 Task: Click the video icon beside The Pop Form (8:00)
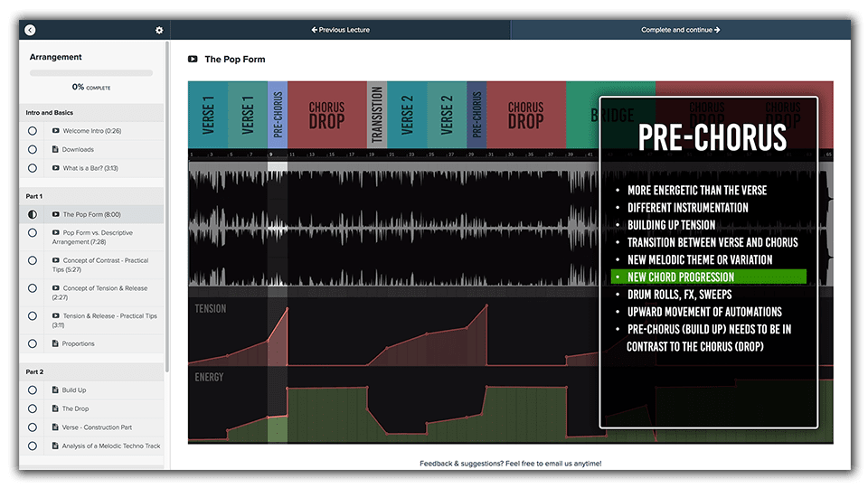[56, 215]
